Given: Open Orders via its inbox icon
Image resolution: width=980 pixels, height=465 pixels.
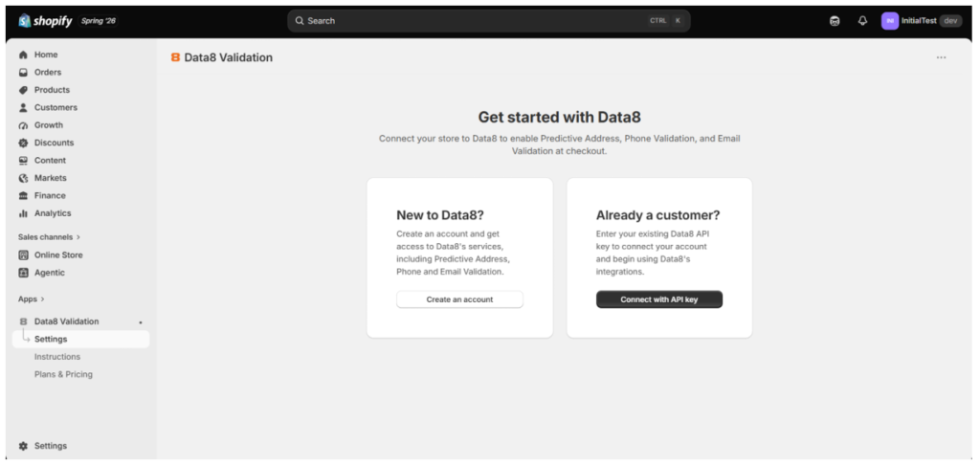Looking at the screenshot, I should pos(23,72).
